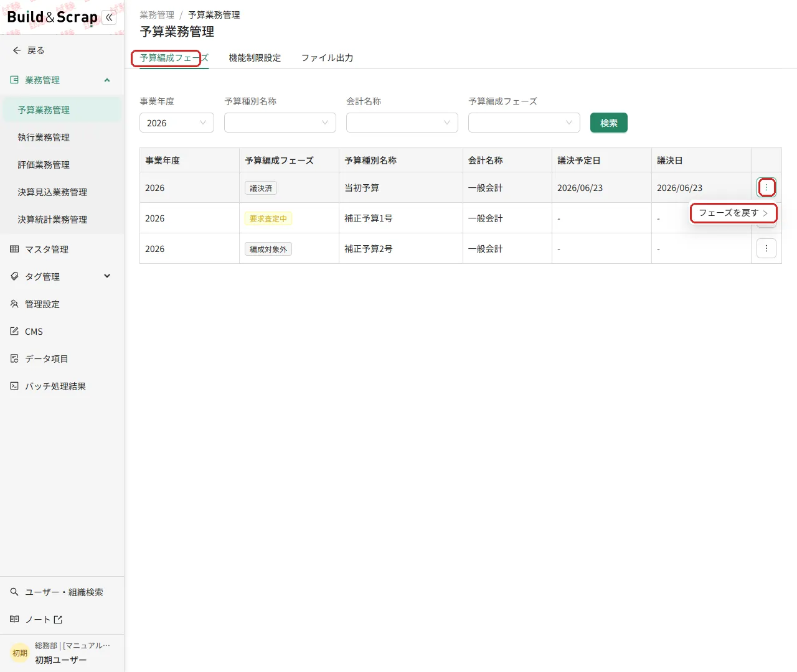
Task: Click the 予算業務管理 breadcrumb text
Action: click(x=214, y=15)
